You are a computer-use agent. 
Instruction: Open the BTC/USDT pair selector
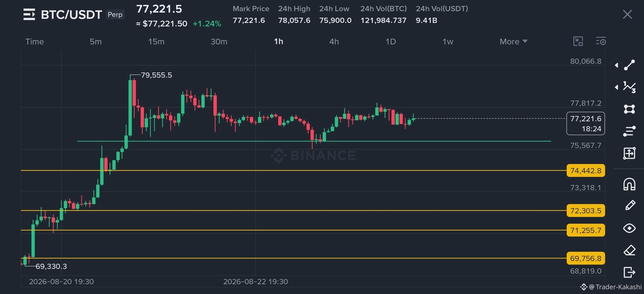(x=71, y=14)
